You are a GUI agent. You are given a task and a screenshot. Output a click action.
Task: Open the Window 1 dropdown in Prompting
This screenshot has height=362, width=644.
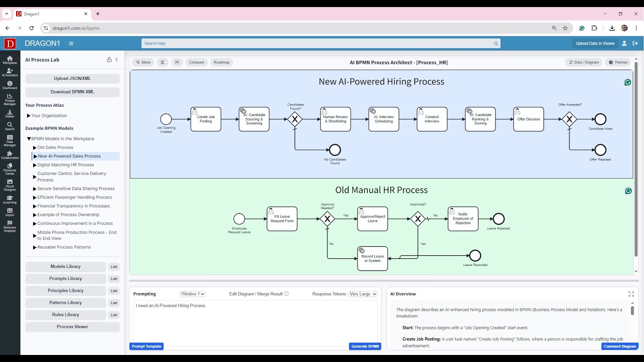(192, 294)
